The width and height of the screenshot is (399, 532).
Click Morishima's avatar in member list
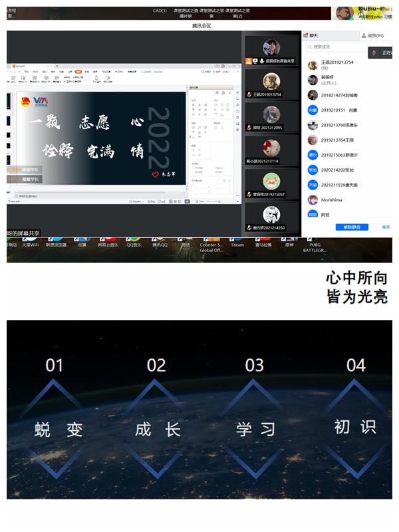tap(313, 199)
